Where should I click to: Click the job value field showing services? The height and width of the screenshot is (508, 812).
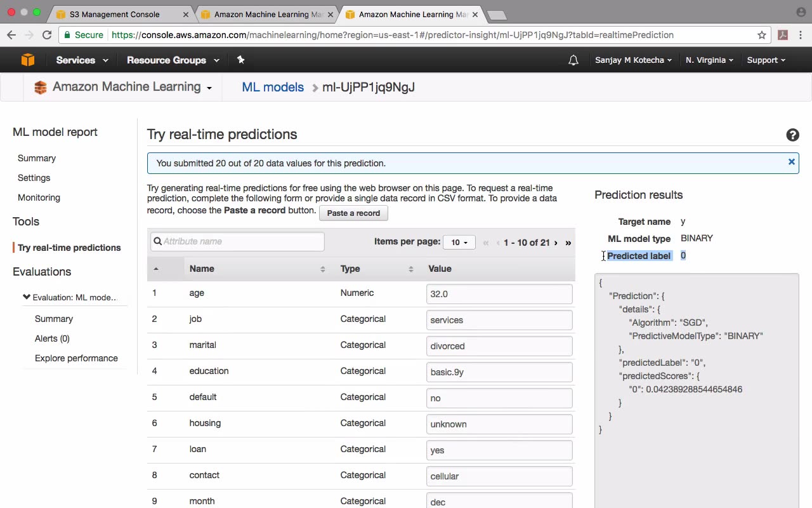point(499,320)
